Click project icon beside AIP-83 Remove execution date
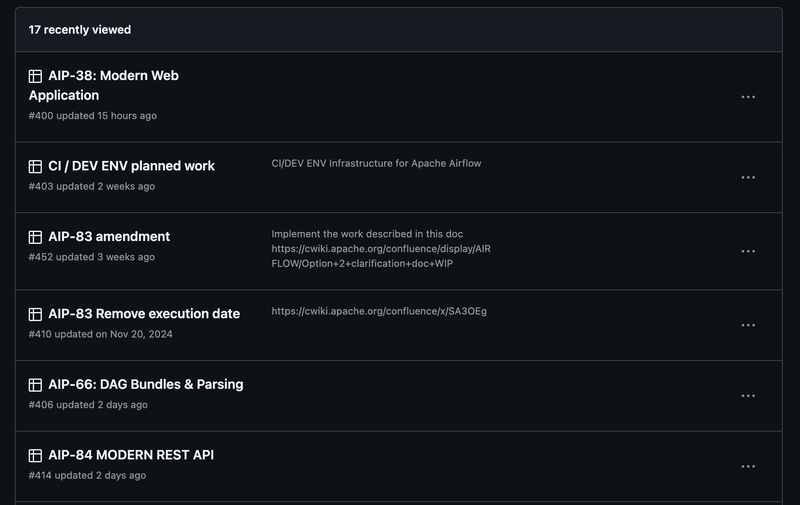 tap(35, 314)
